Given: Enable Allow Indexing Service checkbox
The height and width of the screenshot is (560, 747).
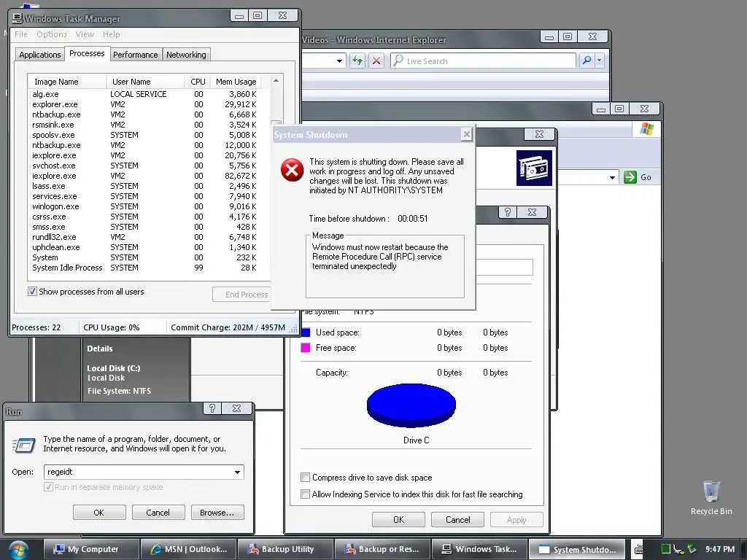Looking at the screenshot, I should click(x=306, y=494).
